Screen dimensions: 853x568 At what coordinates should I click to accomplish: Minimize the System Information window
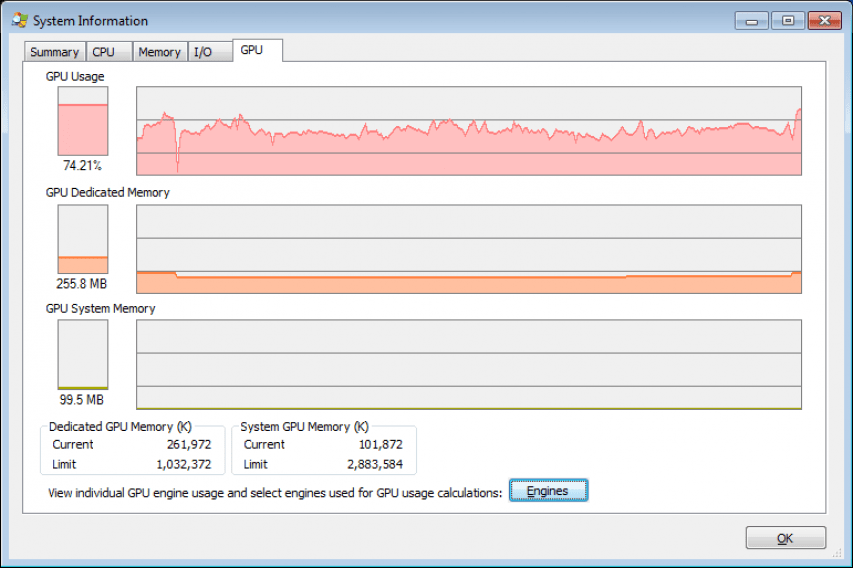(x=752, y=21)
